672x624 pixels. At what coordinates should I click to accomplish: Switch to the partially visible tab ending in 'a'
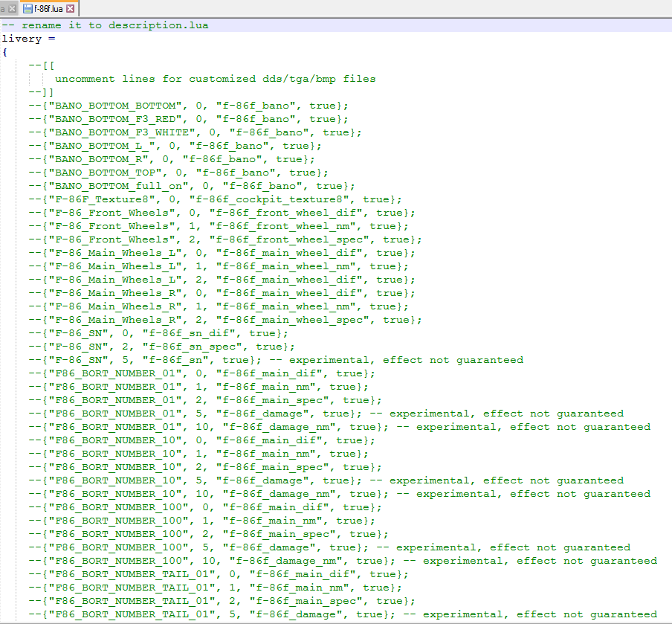click(3, 9)
